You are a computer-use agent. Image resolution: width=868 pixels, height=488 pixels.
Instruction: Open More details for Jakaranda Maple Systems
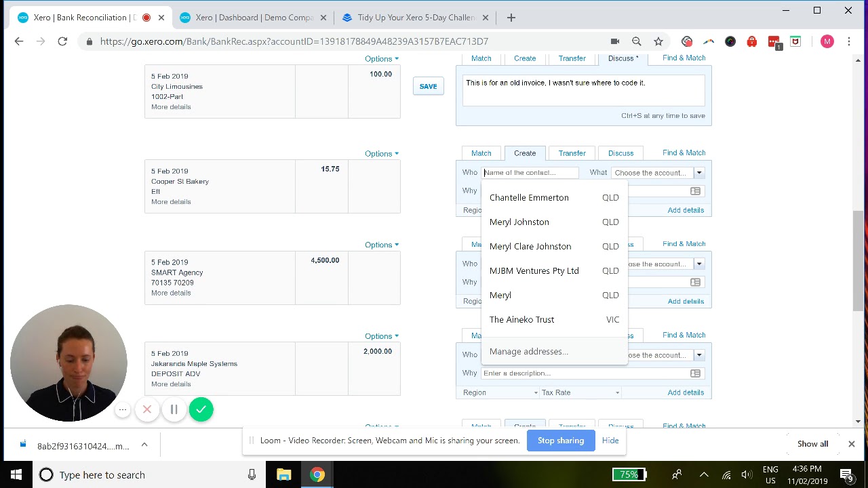click(x=171, y=384)
